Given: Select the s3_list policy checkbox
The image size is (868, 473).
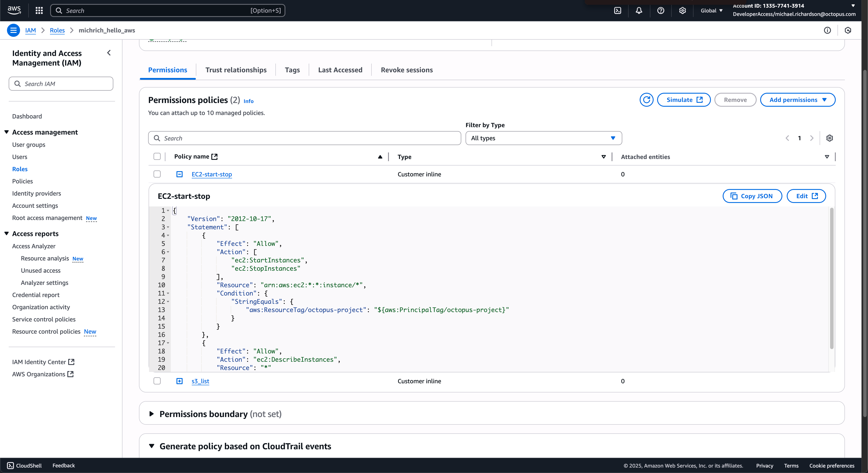Looking at the screenshot, I should 157,381.
